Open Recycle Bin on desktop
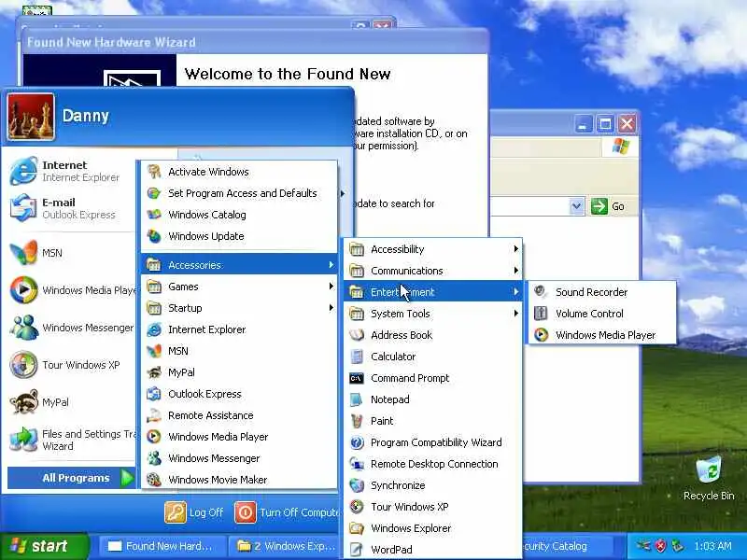The height and width of the screenshot is (560, 747). click(709, 478)
